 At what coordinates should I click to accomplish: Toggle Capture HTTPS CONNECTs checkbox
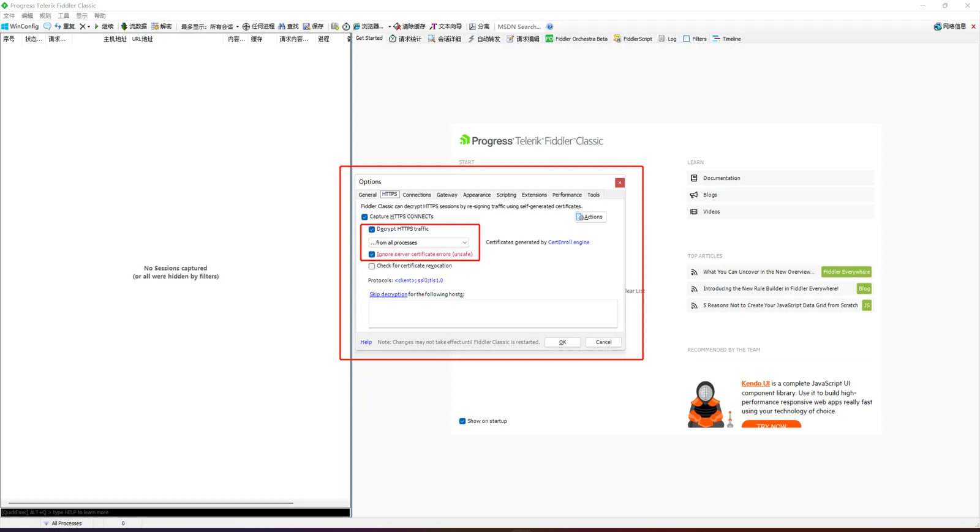pyautogui.click(x=364, y=217)
